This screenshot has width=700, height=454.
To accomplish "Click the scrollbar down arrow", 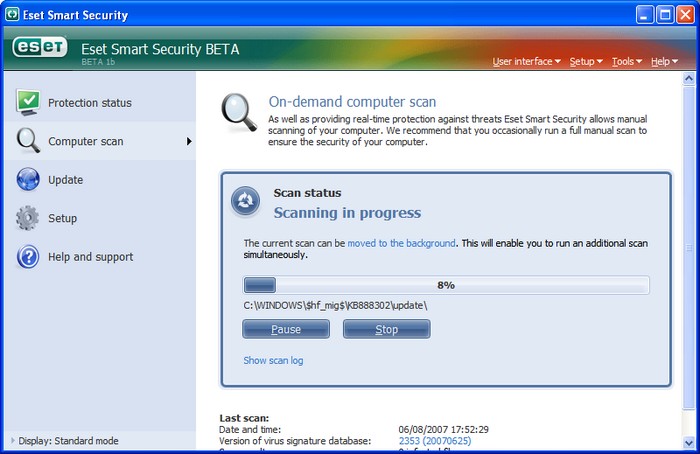I will point(689,442).
